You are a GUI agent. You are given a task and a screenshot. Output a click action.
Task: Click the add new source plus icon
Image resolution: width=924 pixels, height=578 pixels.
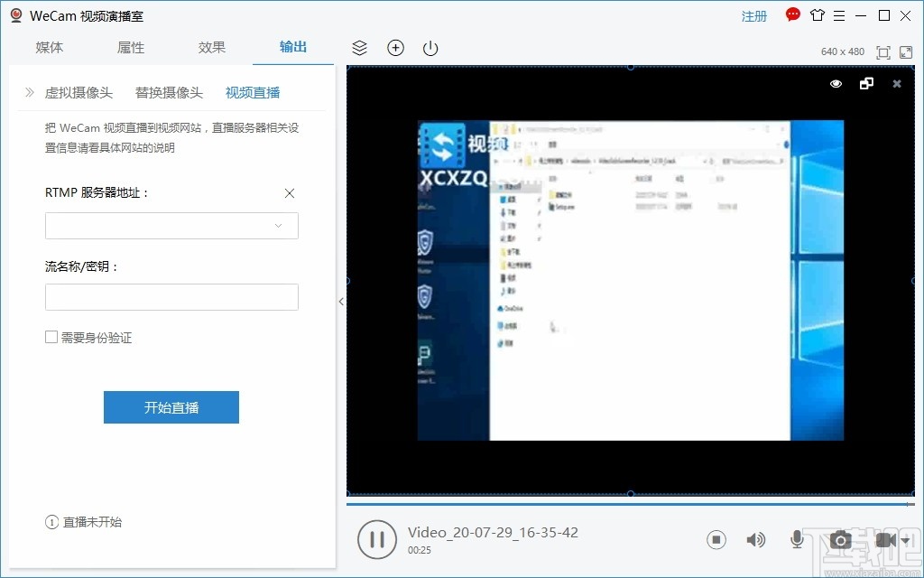click(395, 48)
